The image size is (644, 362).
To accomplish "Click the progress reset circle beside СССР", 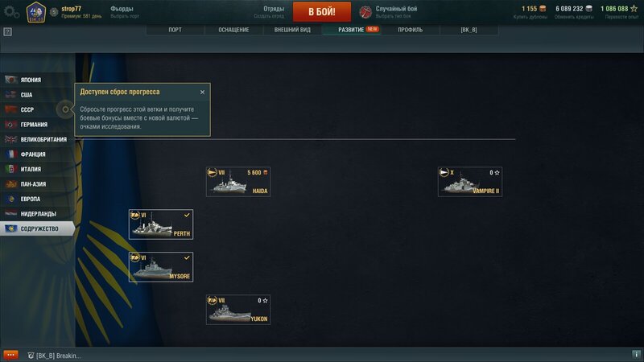I will [65, 109].
